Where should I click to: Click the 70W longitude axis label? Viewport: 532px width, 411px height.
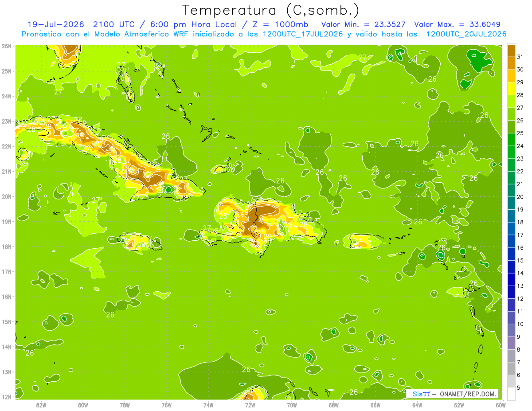[292, 405]
